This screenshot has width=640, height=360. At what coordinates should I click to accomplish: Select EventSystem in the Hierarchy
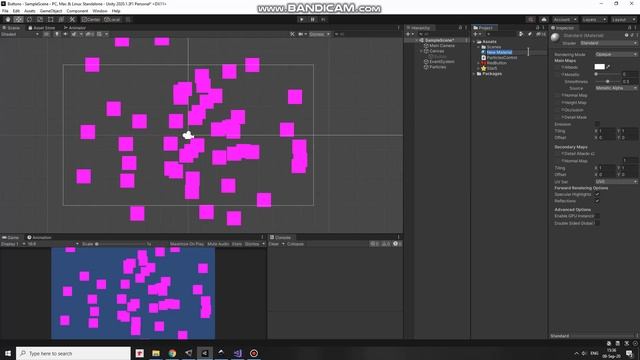tap(442, 62)
